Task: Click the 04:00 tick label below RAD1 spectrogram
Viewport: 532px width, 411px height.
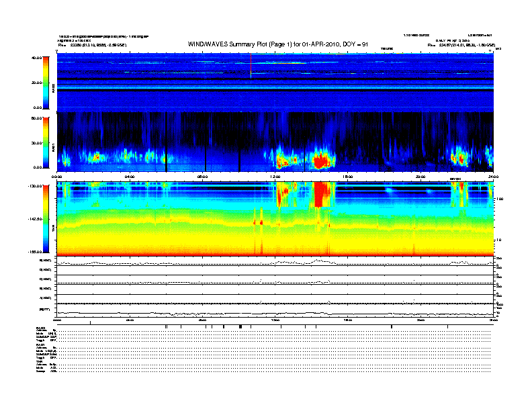Action: tap(130, 177)
